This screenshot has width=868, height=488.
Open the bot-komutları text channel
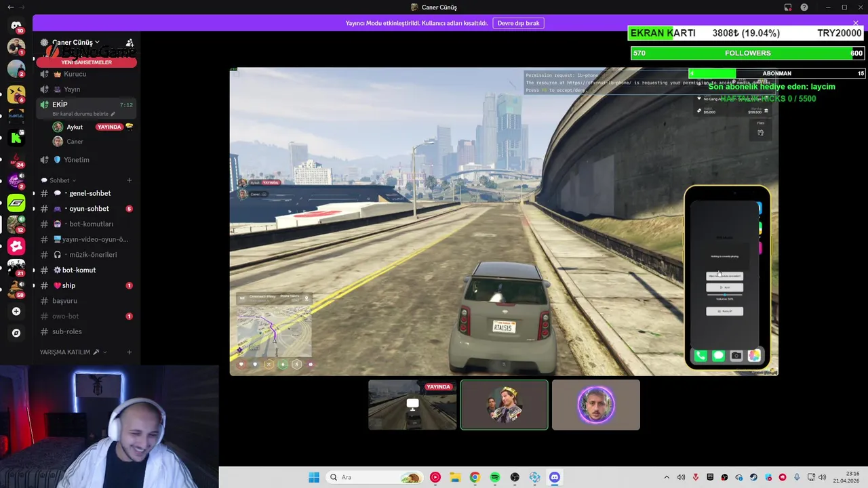pyautogui.click(x=87, y=224)
